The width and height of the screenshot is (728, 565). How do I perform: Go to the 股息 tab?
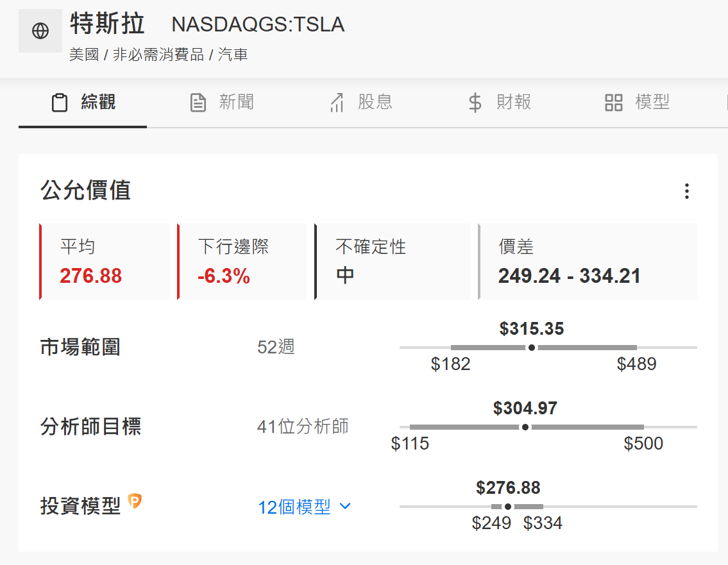(360, 103)
